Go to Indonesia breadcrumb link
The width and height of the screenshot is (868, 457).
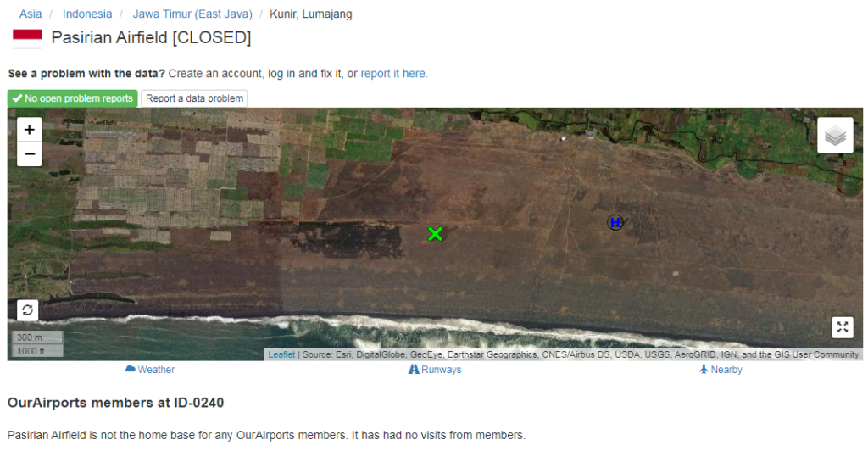[x=87, y=14]
